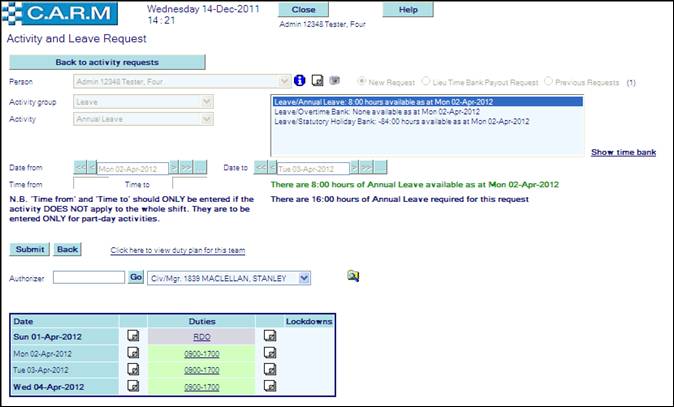Click the note icon next to info icon
Viewport: 674px width, 407px height.
coord(317,80)
